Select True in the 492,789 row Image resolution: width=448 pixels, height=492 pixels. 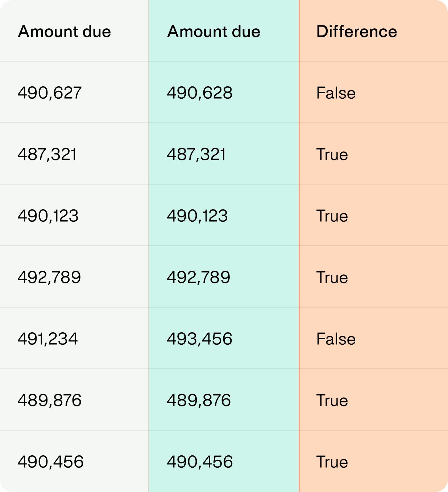(x=332, y=278)
